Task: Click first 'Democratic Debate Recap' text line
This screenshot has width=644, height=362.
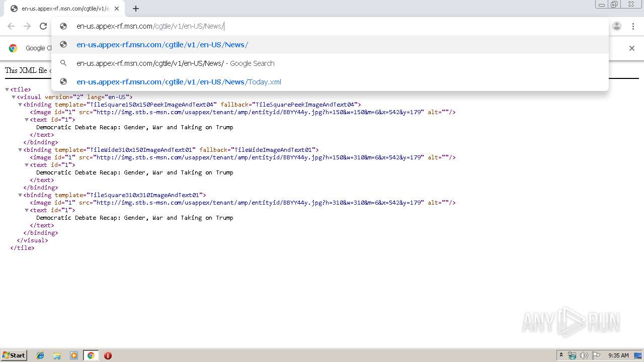Action: 135,127
